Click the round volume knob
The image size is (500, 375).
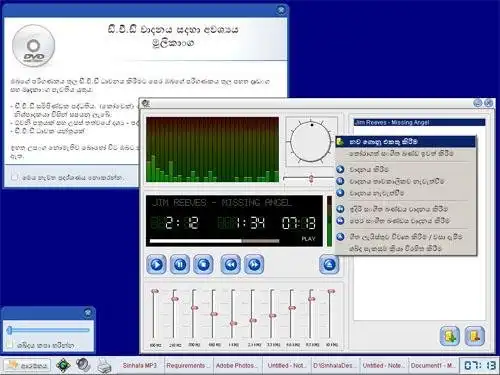[311, 142]
